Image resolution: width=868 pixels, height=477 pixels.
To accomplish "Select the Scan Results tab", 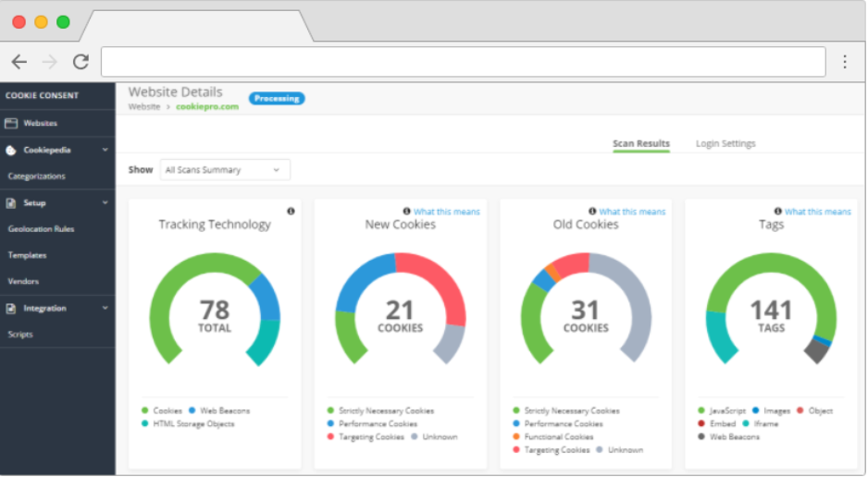I will (x=640, y=144).
